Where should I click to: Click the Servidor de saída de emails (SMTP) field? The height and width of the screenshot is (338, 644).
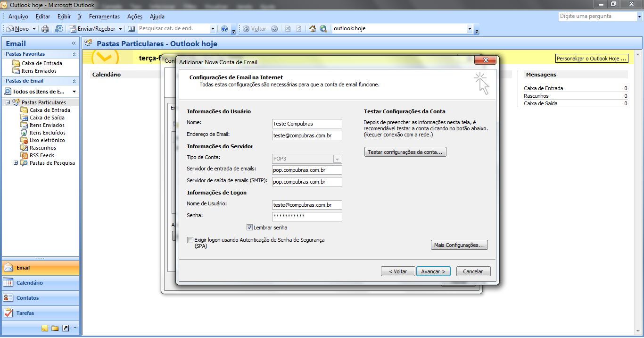click(x=307, y=182)
